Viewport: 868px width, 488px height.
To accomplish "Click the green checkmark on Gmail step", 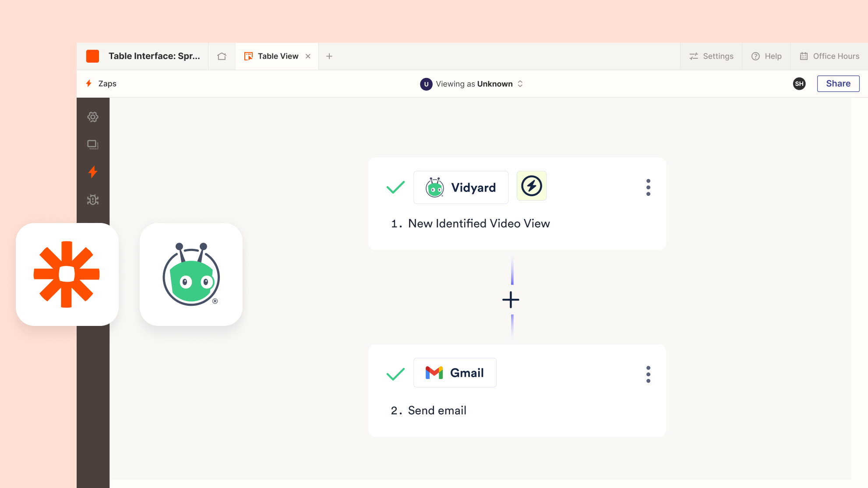I will click(395, 374).
